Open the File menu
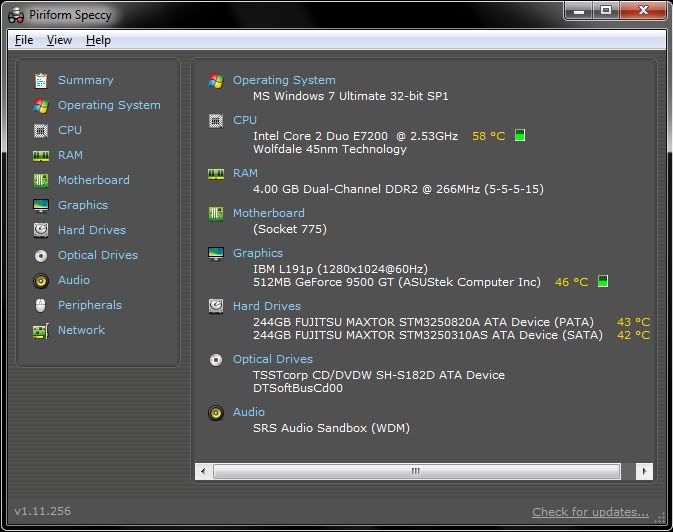Screen dimensions: 673x532 coord(24,40)
